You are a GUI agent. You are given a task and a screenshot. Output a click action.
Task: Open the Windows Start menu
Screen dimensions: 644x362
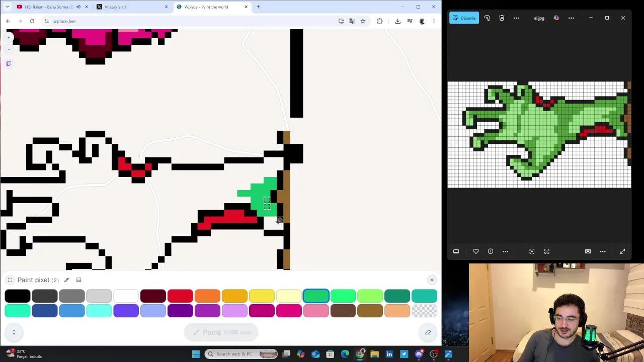tap(196, 354)
